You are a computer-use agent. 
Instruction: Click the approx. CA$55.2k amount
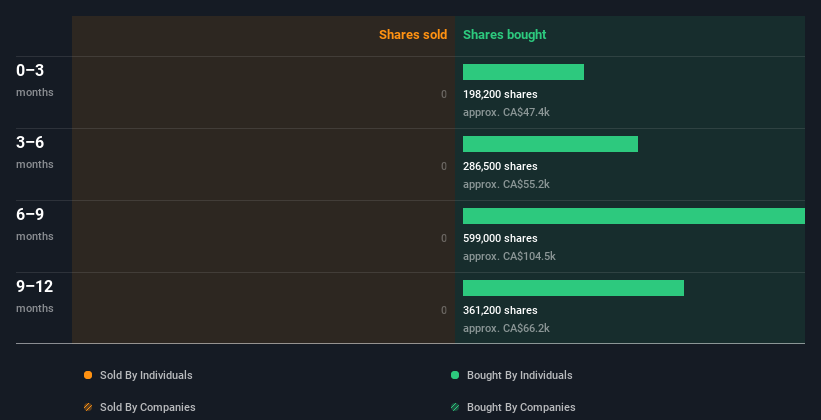click(506, 184)
